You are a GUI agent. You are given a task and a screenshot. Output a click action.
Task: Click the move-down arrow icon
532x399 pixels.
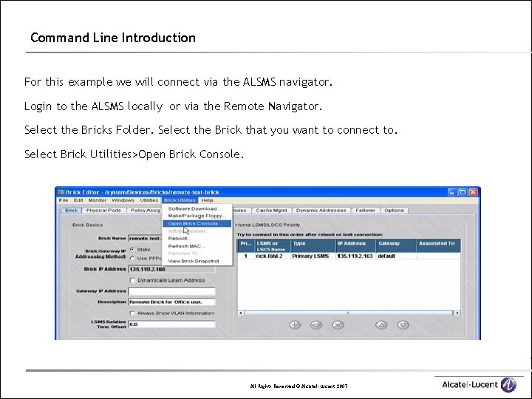(403, 324)
